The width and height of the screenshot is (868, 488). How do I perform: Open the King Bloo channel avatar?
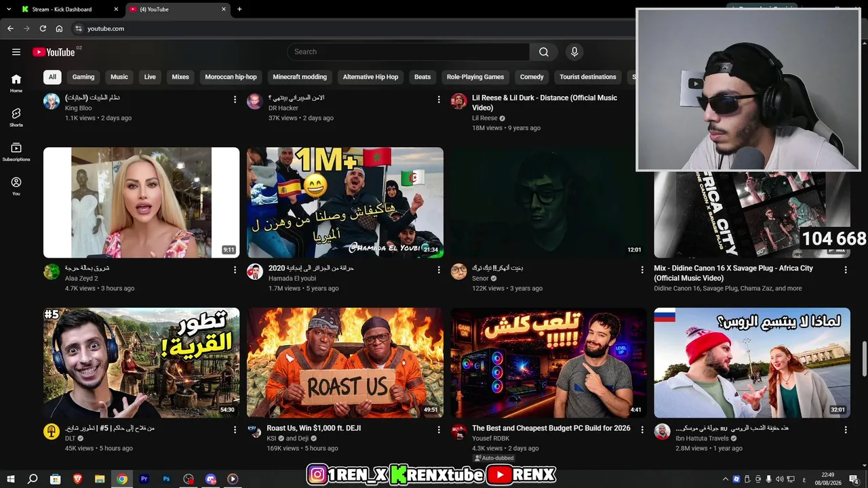click(x=52, y=102)
